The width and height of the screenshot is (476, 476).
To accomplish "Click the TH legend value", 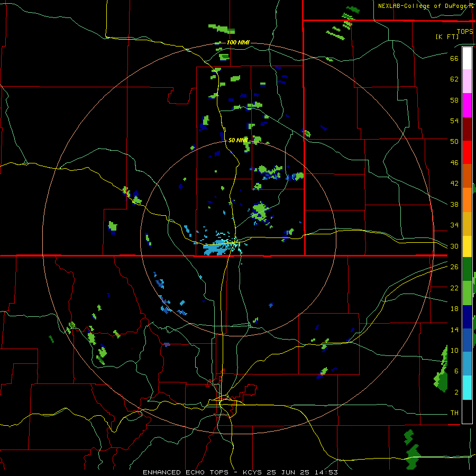I will click(x=454, y=413).
